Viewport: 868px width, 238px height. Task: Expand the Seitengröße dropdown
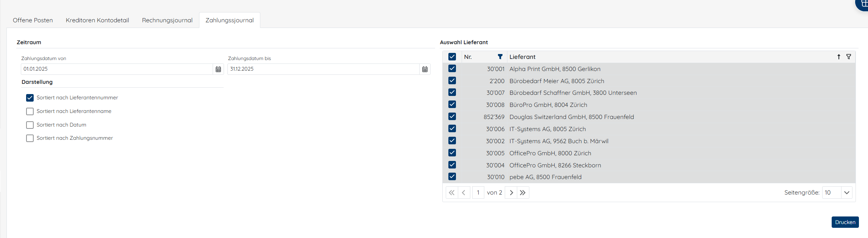click(846, 193)
